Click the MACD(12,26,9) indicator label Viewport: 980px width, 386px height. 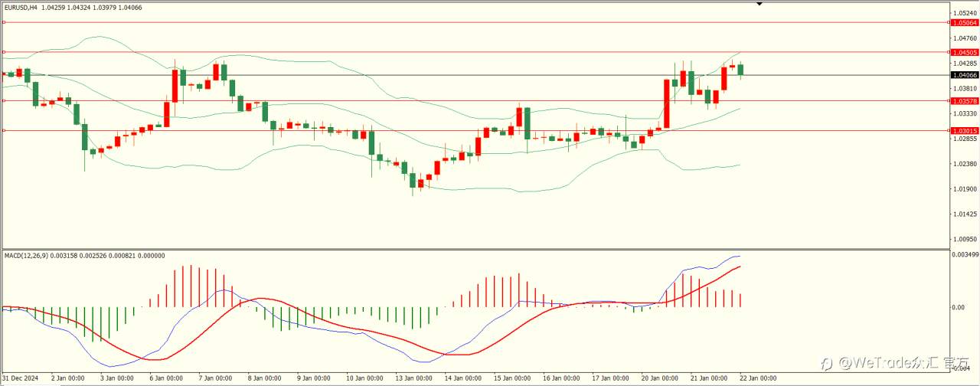tap(26, 256)
